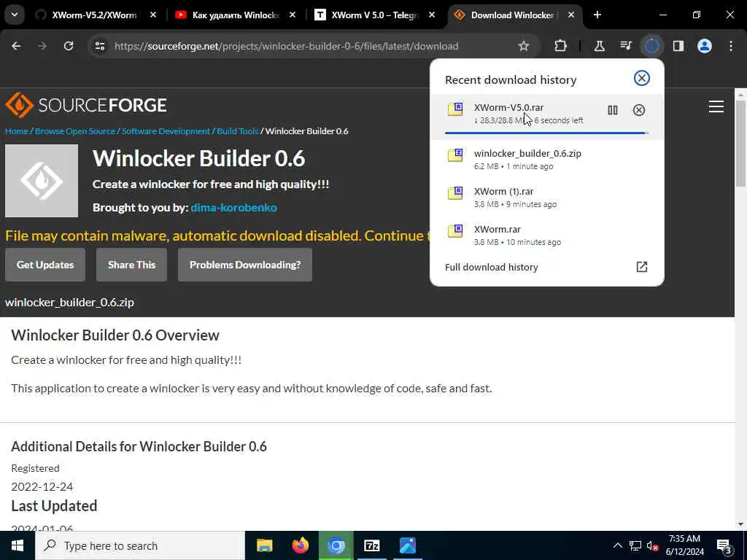Viewport: 747px width, 560px height.
Task: Close the XWorm-V5.2 GitHub tab
Action: 153,15
